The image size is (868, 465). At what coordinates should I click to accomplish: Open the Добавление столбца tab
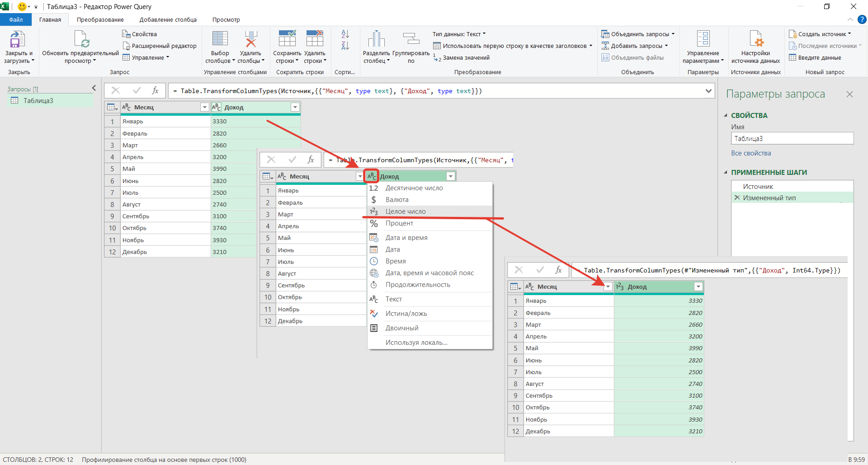[168, 19]
